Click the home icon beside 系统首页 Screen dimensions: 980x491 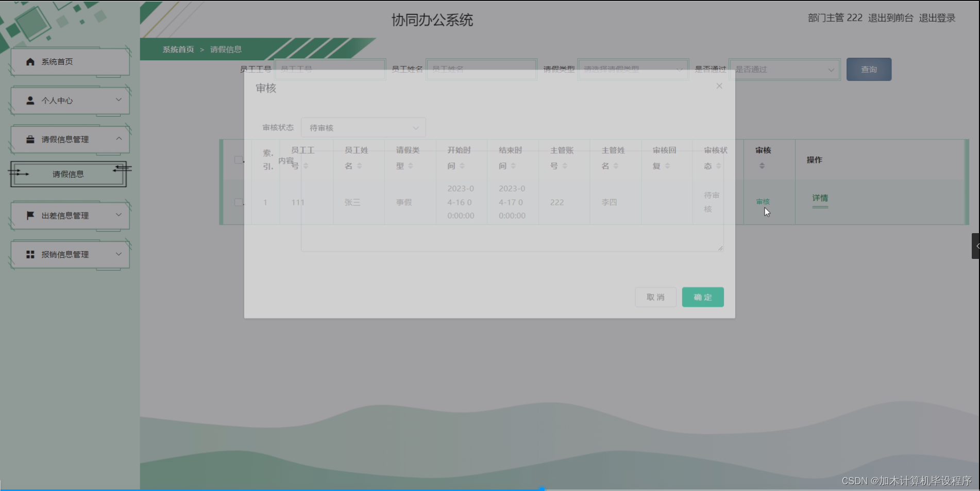point(29,61)
